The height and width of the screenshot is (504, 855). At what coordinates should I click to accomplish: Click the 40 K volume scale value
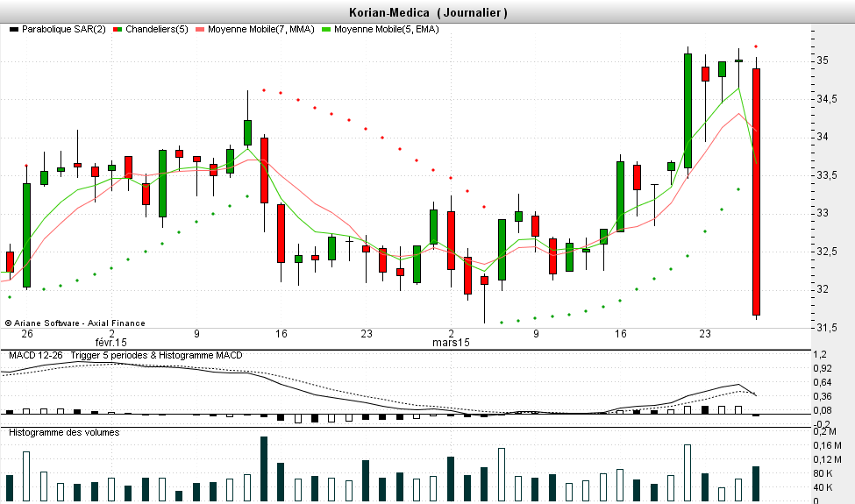(x=823, y=487)
